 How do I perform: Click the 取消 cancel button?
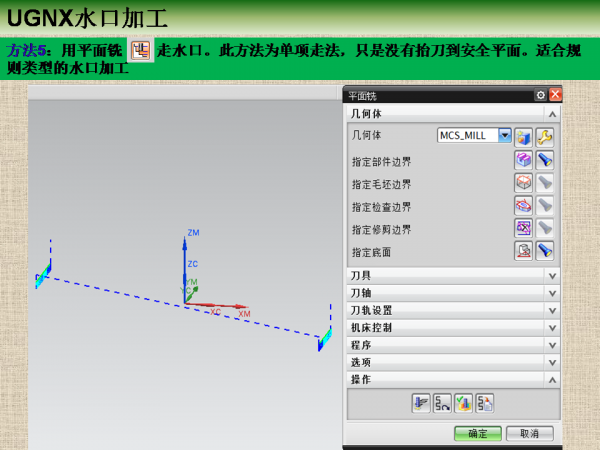[x=530, y=434]
